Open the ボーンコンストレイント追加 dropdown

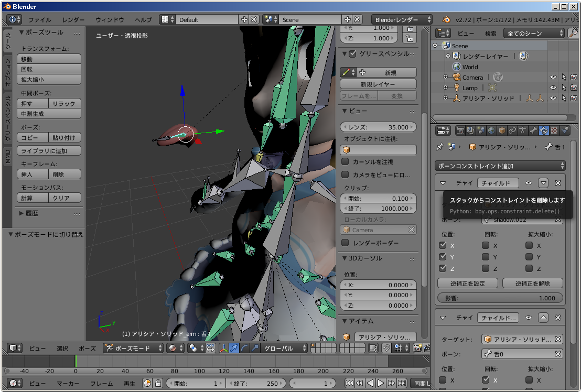pos(500,166)
